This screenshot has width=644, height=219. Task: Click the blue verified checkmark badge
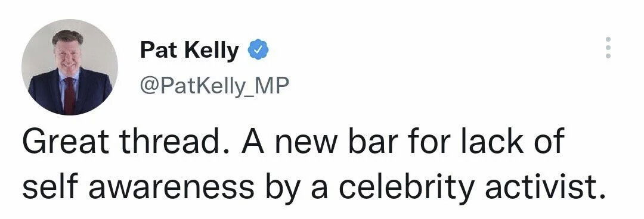258,49
